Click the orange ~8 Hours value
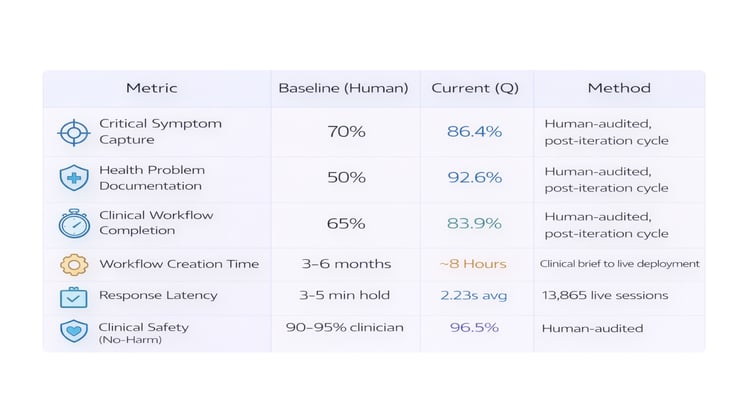This screenshot has height=420, width=748. point(473,264)
